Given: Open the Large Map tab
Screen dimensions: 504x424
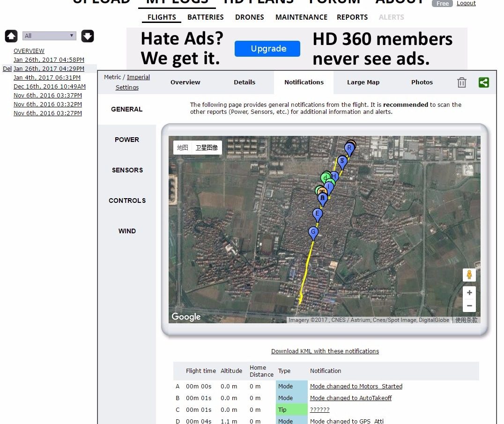Looking at the screenshot, I should pyautogui.click(x=363, y=82).
